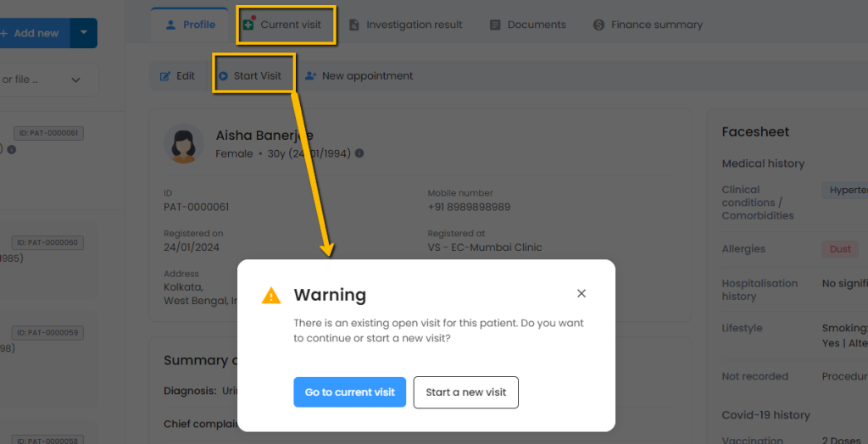Click Start a new visit button
868x444 pixels.
tap(465, 392)
